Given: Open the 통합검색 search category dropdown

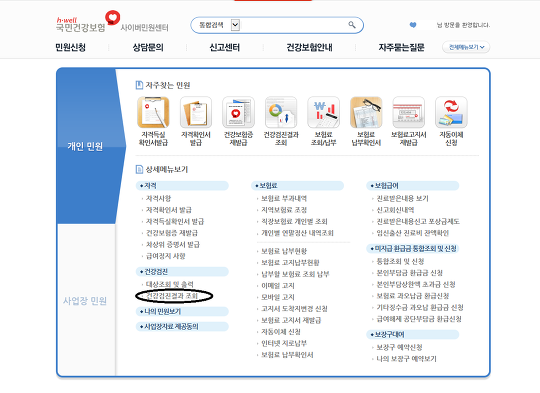Looking at the screenshot, I should tap(235, 25).
